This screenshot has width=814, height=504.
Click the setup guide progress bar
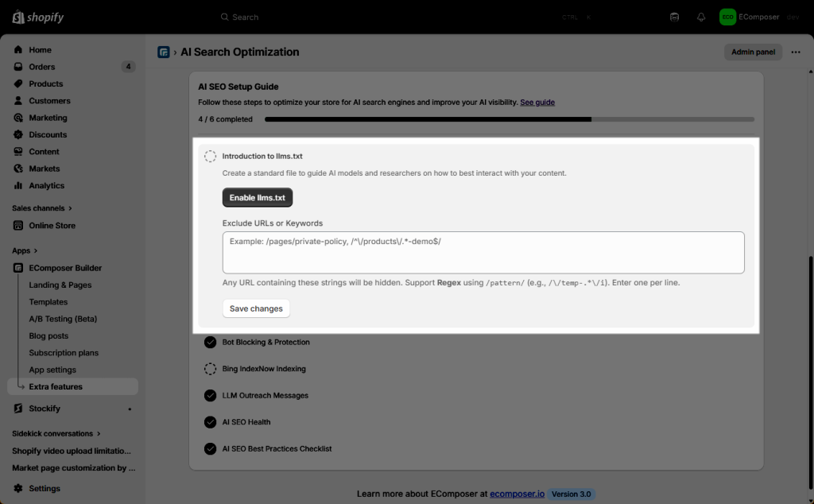(509, 119)
